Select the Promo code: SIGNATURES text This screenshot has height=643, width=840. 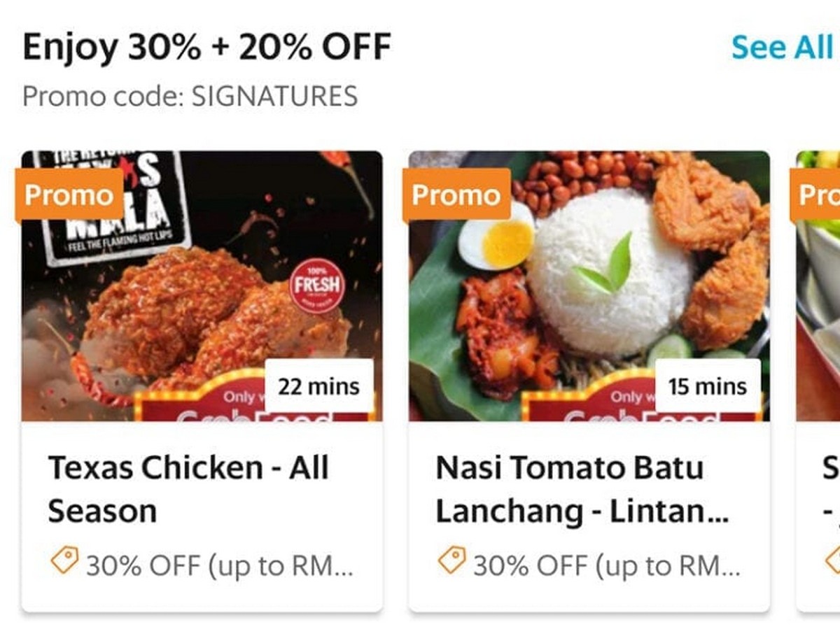190,96
